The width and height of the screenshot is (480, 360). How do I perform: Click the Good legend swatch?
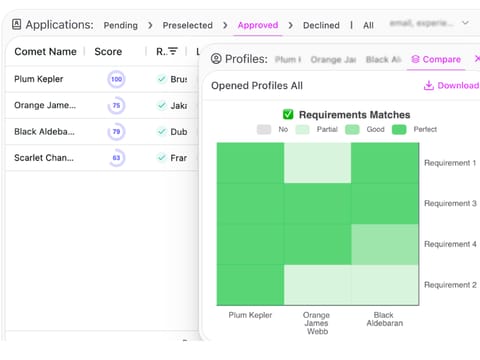point(352,129)
